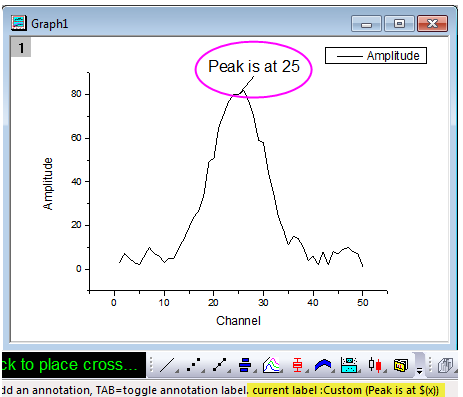Select layer 1 icon in Graph1

click(21, 48)
